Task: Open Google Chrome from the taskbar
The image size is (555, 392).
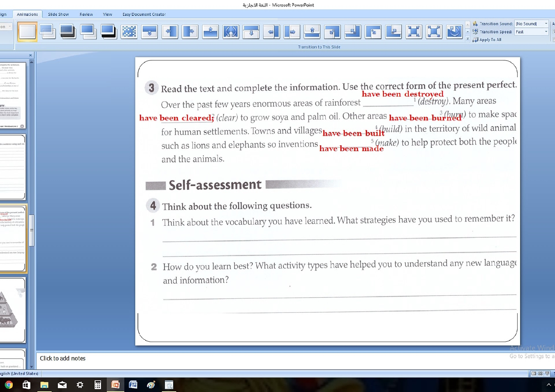Action: point(9,385)
